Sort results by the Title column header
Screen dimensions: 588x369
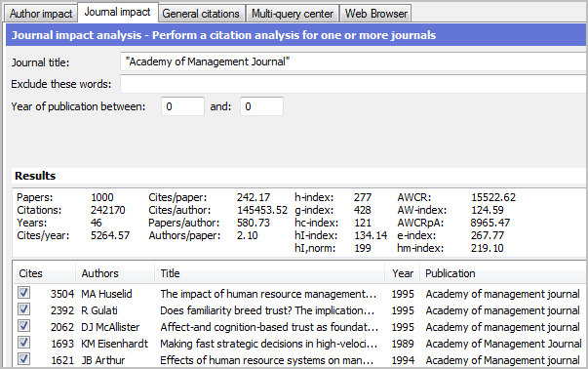[270, 273]
